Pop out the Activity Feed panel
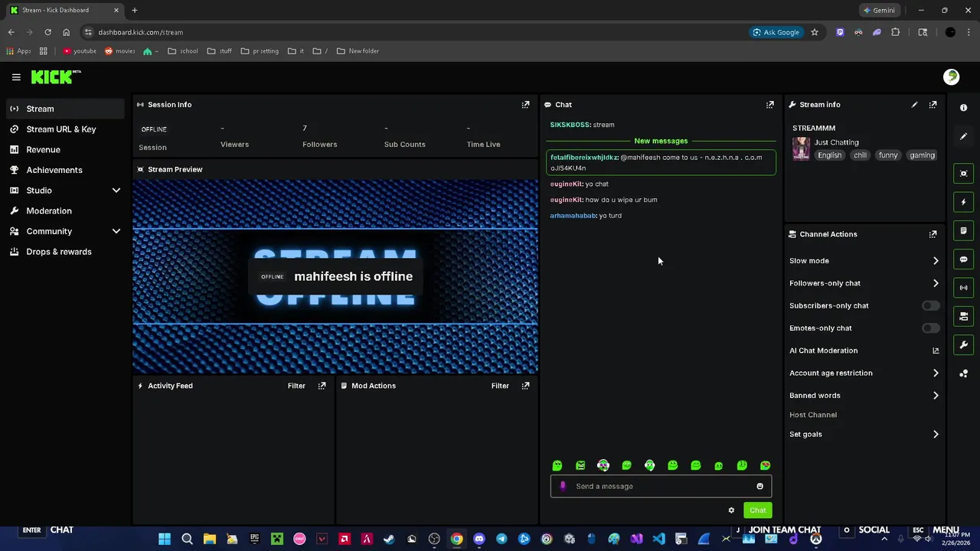 [322, 386]
